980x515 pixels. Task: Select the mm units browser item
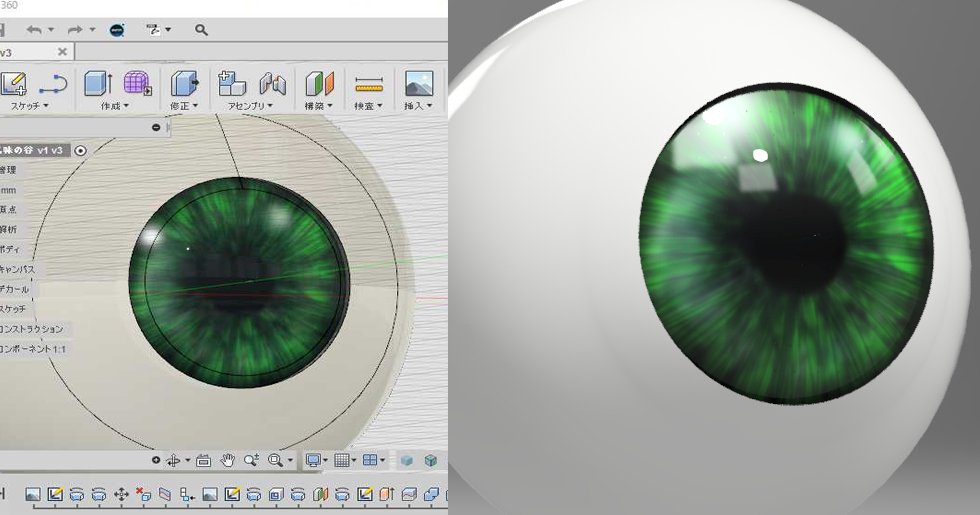click(x=8, y=190)
